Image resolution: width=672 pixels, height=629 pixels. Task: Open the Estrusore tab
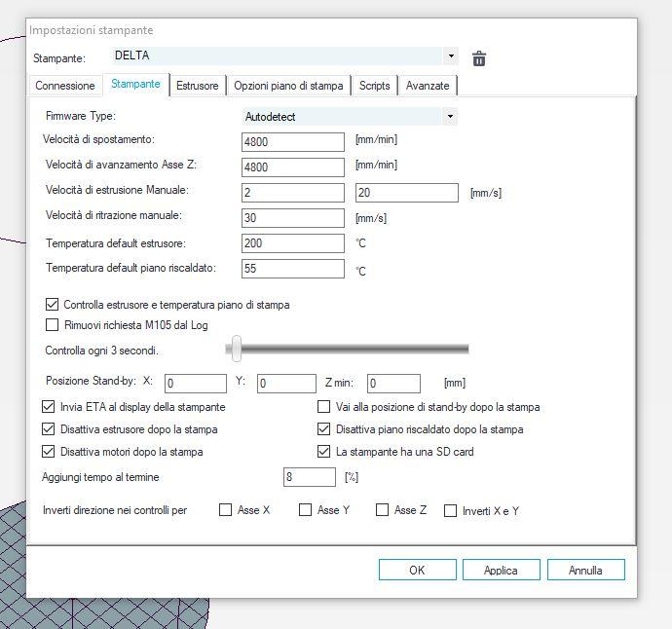197,86
